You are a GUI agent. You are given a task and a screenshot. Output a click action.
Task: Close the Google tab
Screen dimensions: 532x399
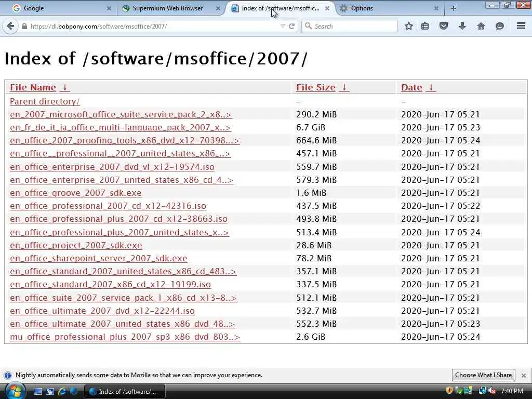pyautogui.click(x=109, y=8)
